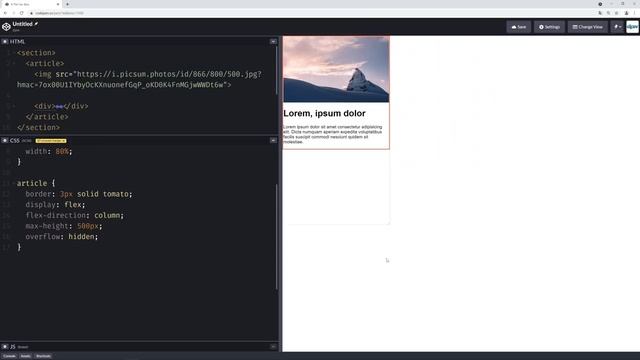Open a new browser tab
This screenshot has width=640, height=360.
pyautogui.click(x=67, y=4)
